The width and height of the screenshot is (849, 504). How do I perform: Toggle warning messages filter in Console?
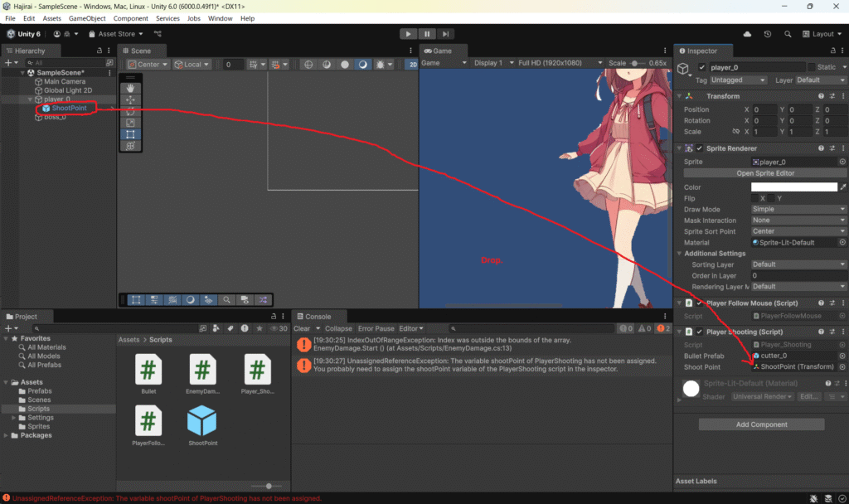pos(644,328)
